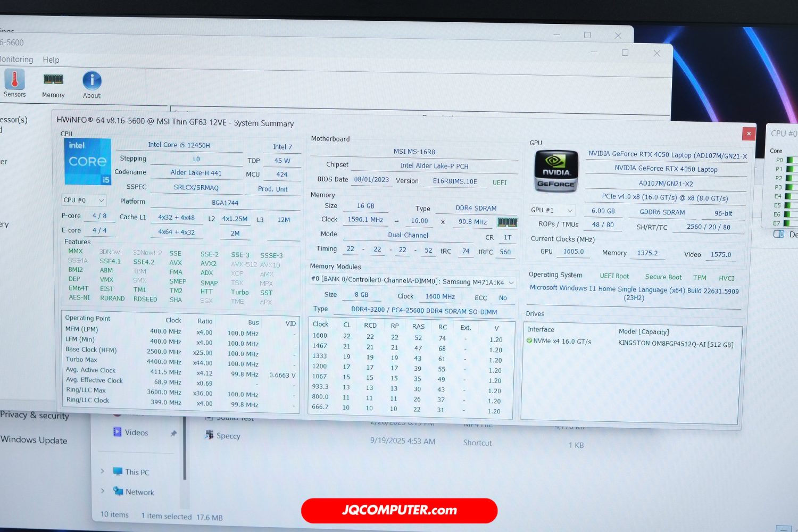
Task: Open the CPU #0 selector dropdown
Action: coord(84,201)
